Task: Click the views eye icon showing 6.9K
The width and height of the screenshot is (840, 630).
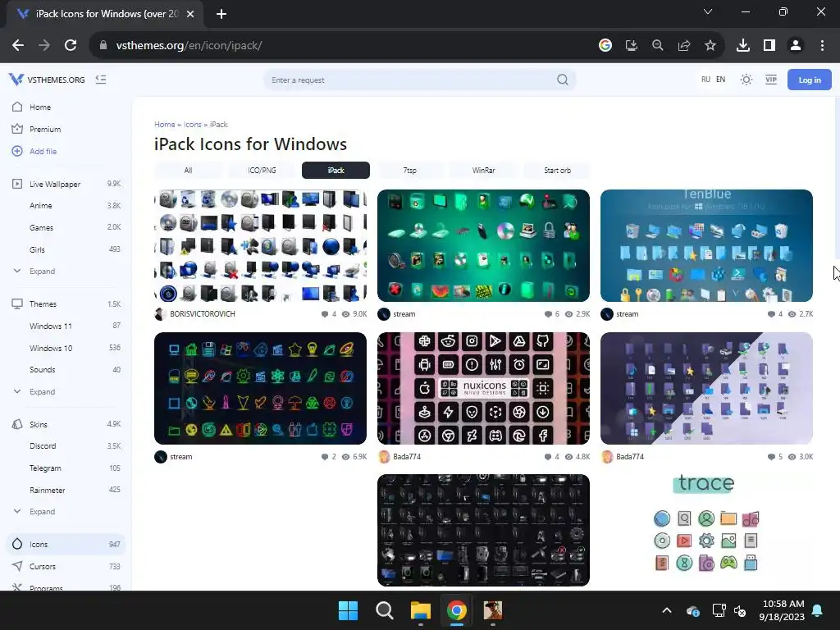Action: [x=346, y=457]
